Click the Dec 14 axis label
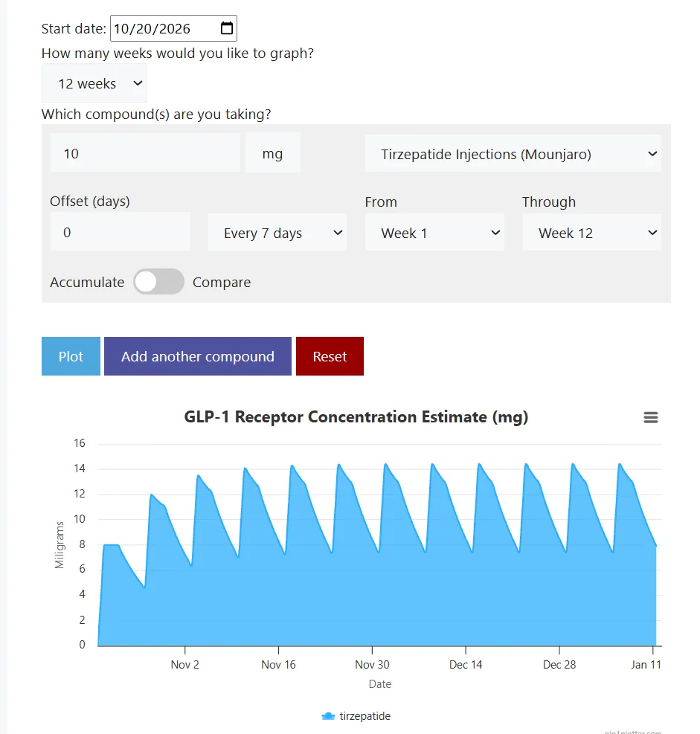This screenshot has width=700, height=734. click(x=466, y=664)
